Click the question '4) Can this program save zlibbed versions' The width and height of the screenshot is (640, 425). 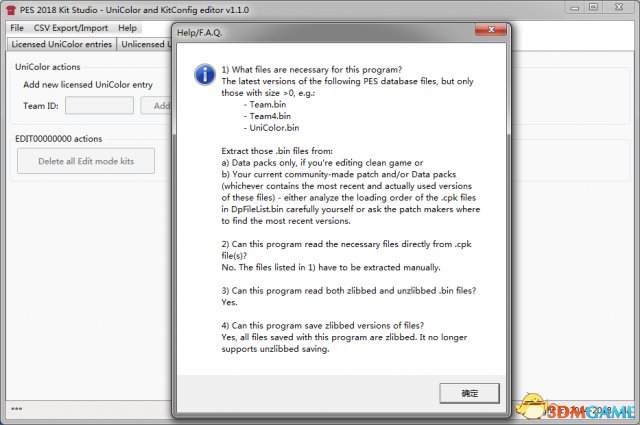pos(322,326)
